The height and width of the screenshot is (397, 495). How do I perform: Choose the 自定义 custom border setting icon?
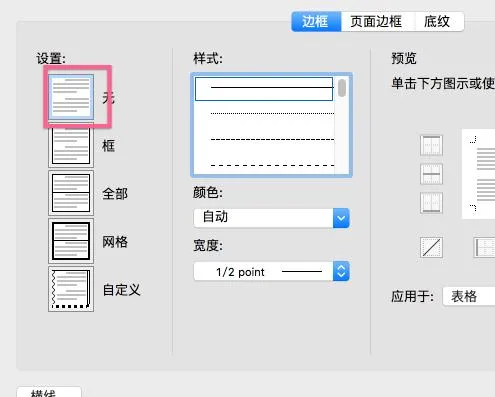71,289
